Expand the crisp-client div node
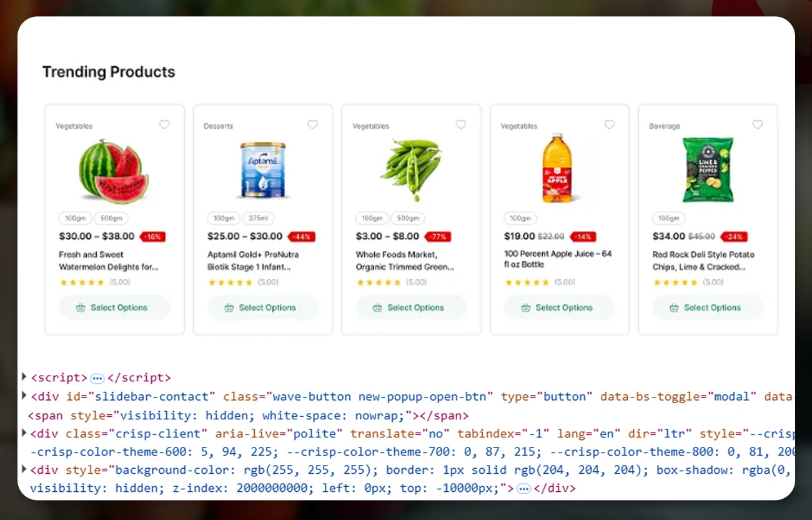 pos(24,432)
